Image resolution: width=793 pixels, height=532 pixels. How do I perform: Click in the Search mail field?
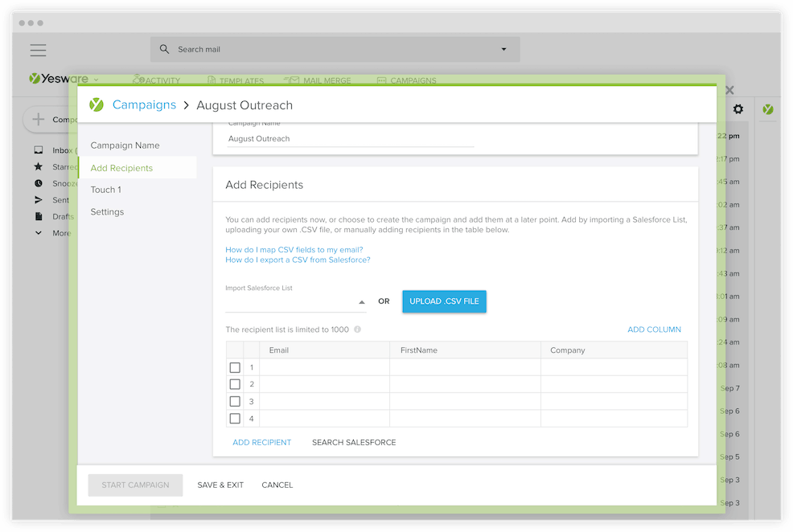pyautogui.click(x=335, y=49)
